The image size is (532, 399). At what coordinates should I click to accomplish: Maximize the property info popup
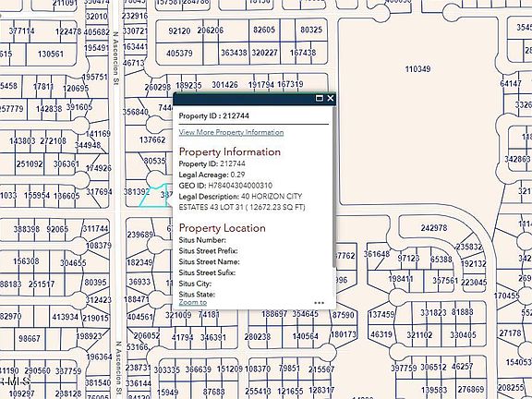point(320,99)
